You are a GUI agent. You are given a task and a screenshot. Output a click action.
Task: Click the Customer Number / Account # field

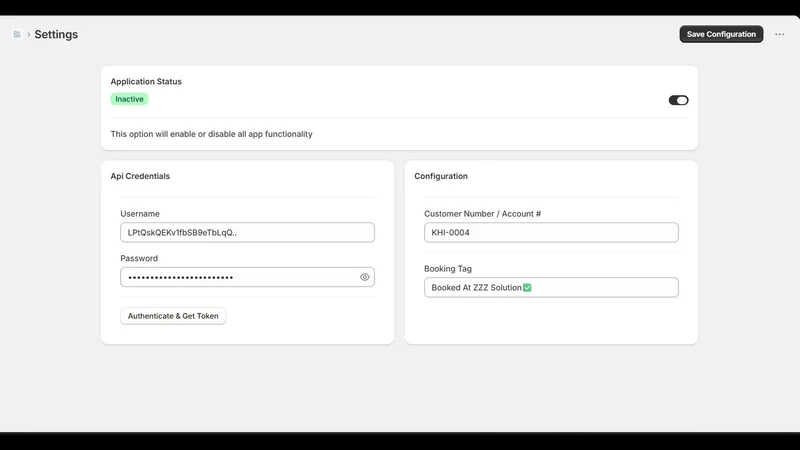coord(551,232)
